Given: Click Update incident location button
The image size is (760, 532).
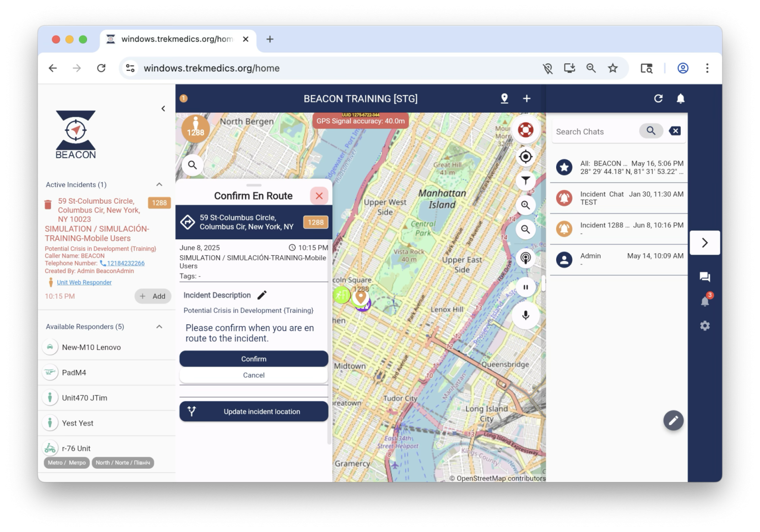Looking at the screenshot, I should (254, 411).
